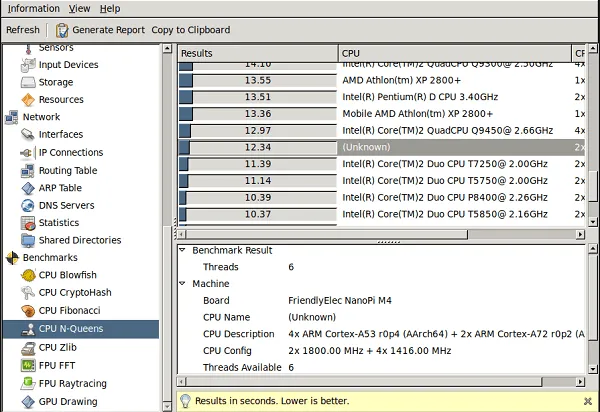This screenshot has width=600, height=412.
Task: Select the FPU Raytracing icon
Action: [28, 383]
